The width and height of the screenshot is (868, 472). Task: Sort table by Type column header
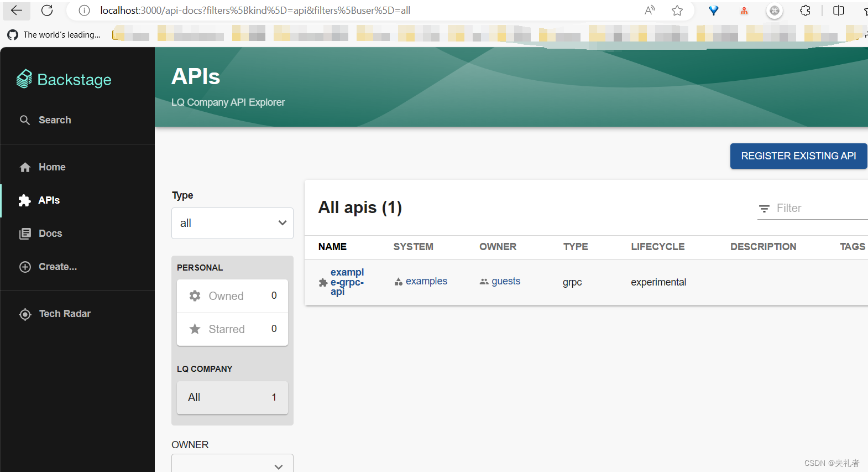pos(576,247)
